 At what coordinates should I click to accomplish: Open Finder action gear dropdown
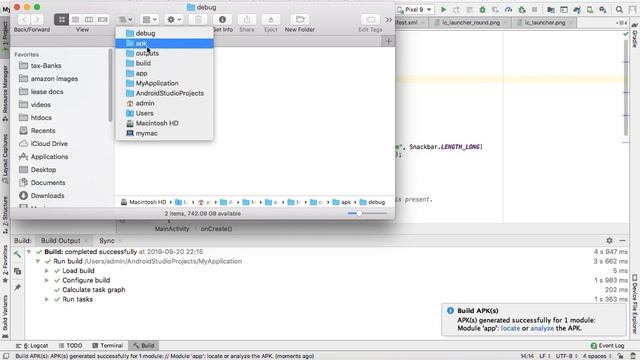point(174,19)
